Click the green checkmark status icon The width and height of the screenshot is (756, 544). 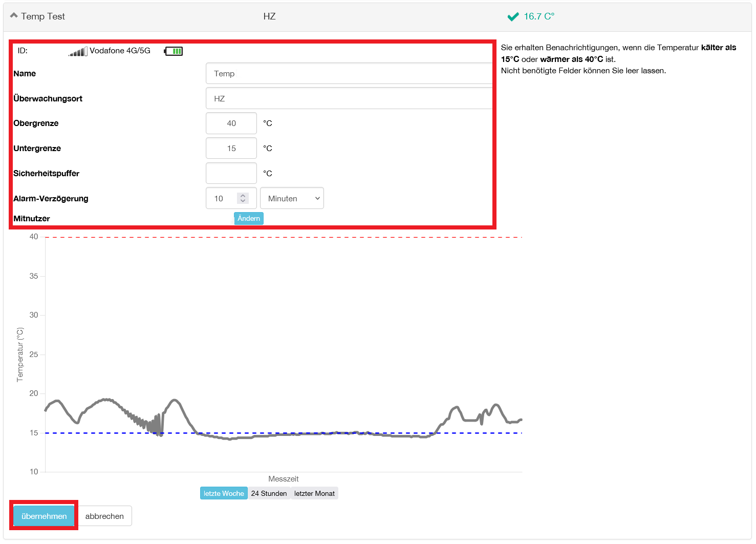pos(512,17)
